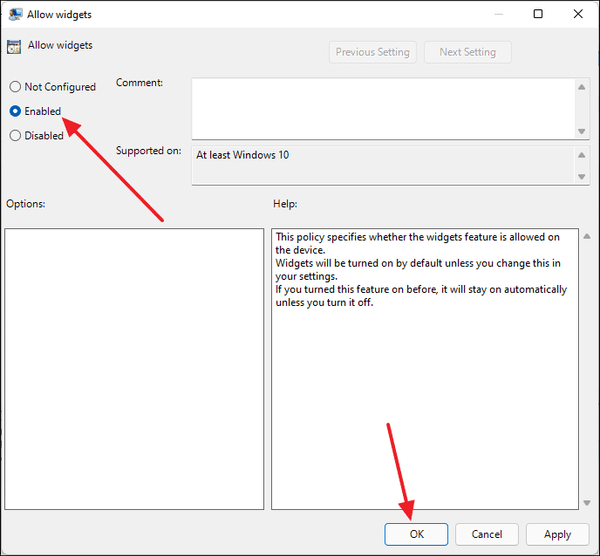The image size is (600, 556).
Task: Maximize the Allow widgets window
Action: (538, 14)
